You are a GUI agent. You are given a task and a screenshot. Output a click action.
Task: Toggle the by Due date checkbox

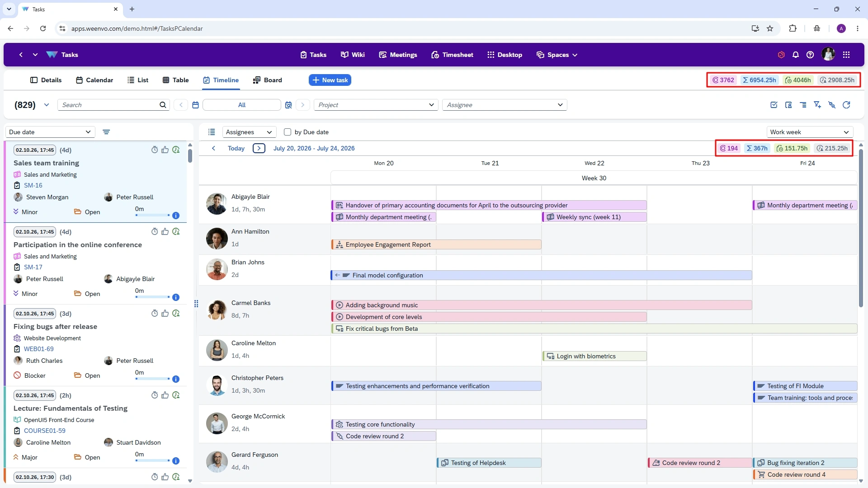(x=287, y=132)
